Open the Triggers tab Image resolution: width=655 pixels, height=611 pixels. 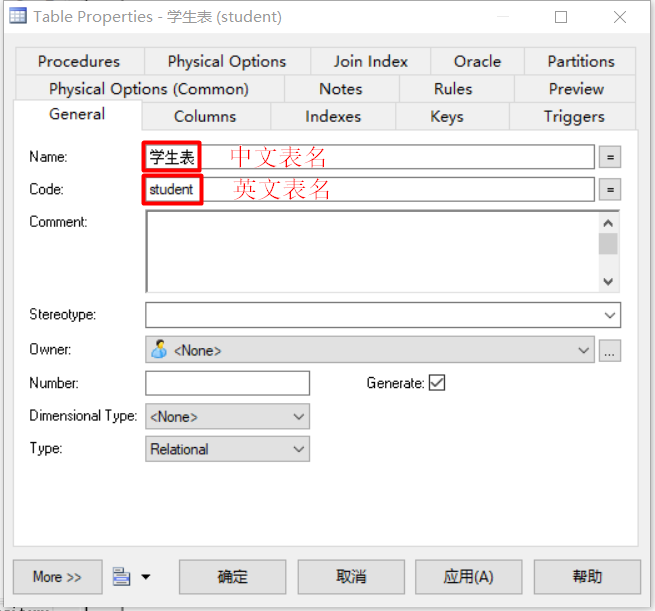pos(574,117)
